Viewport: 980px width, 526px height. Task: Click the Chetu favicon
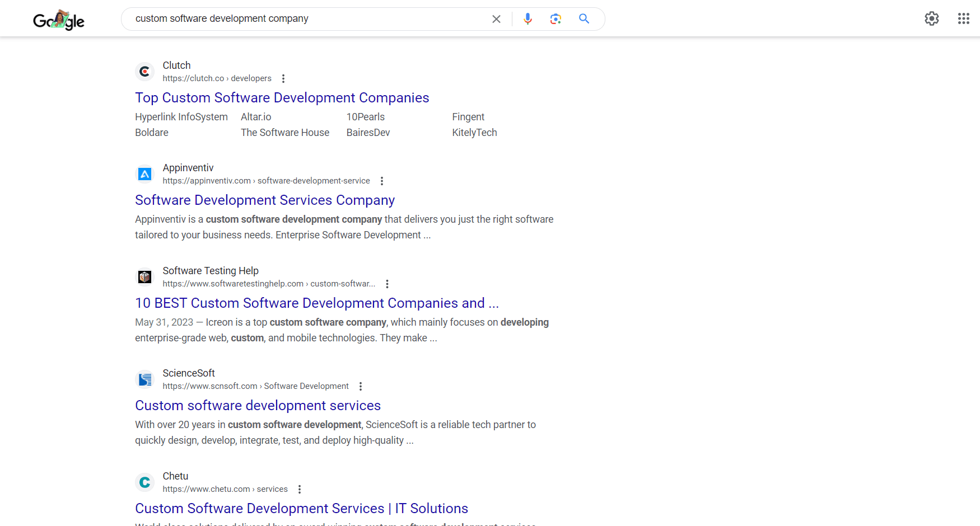145,482
